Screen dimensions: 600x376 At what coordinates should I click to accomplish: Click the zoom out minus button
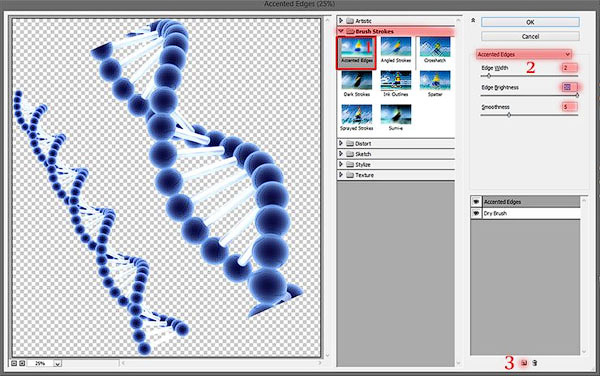(x=14, y=363)
